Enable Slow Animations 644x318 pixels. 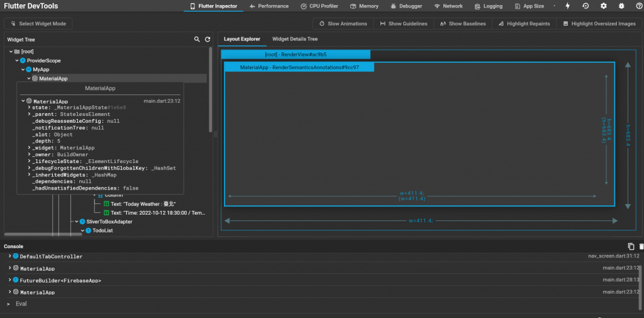click(x=343, y=23)
